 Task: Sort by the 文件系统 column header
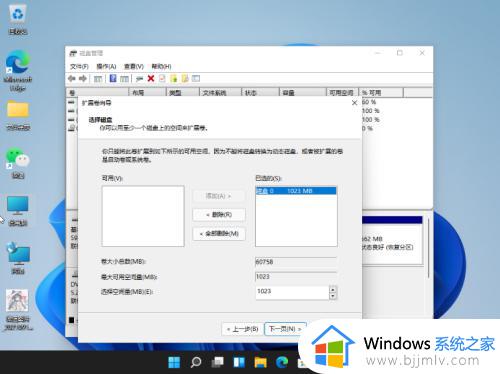[220, 93]
